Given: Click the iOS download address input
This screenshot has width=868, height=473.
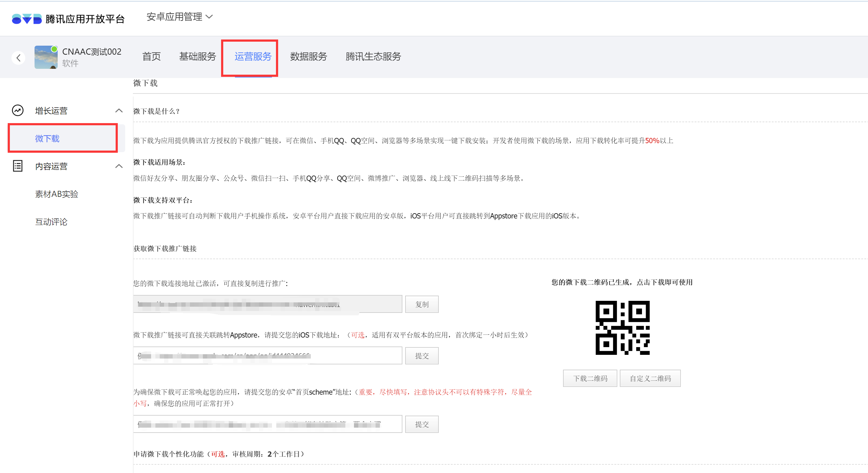Looking at the screenshot, I should 268,356.
